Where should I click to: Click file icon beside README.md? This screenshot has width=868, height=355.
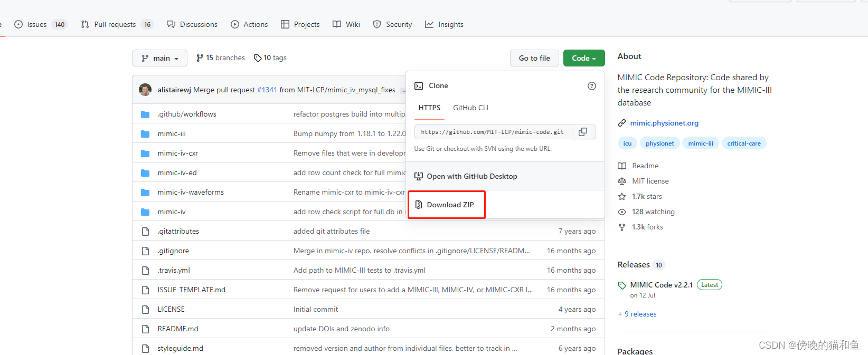(x=145, y=329)
